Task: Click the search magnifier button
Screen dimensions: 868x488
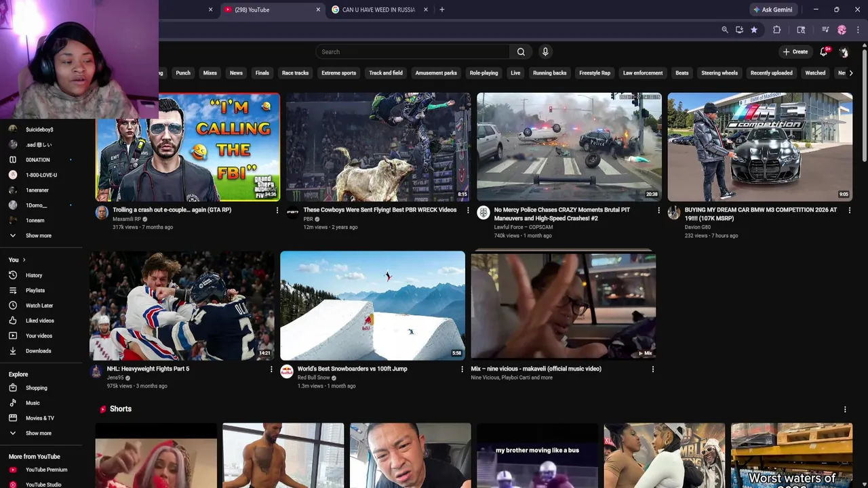Action: point(521,52)
